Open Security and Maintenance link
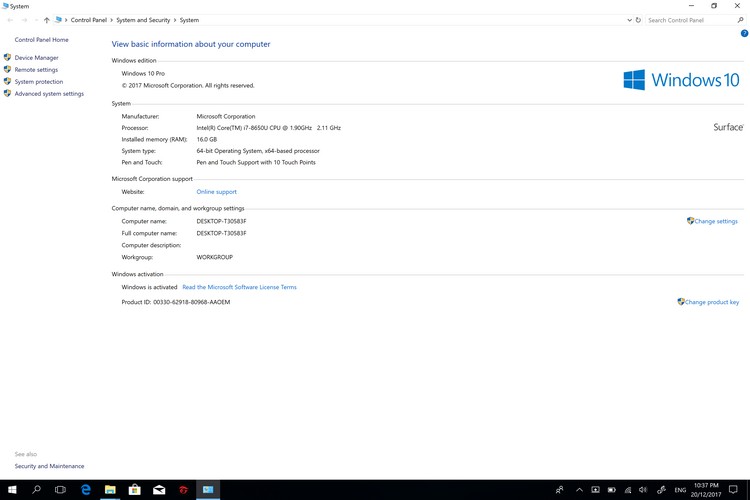This screenshot has width=750, height=500. point(49,466)
